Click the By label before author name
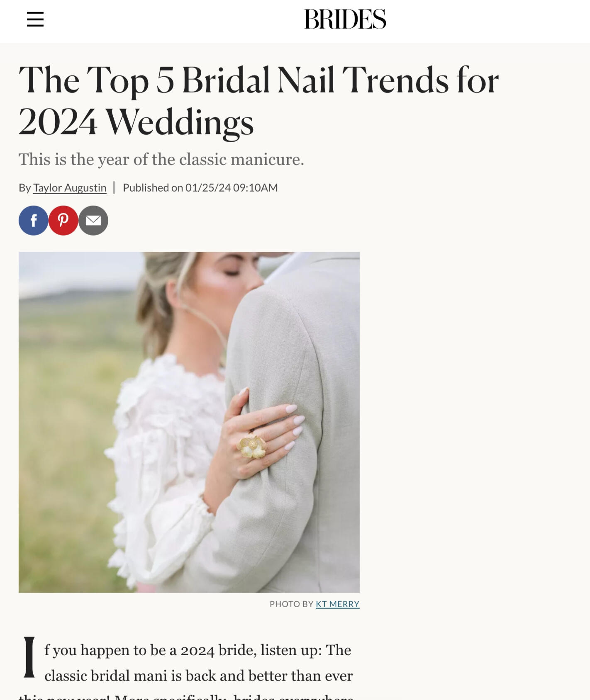Image resolution: width=590 pixels, height=700 pixels. tap(24, 188)
